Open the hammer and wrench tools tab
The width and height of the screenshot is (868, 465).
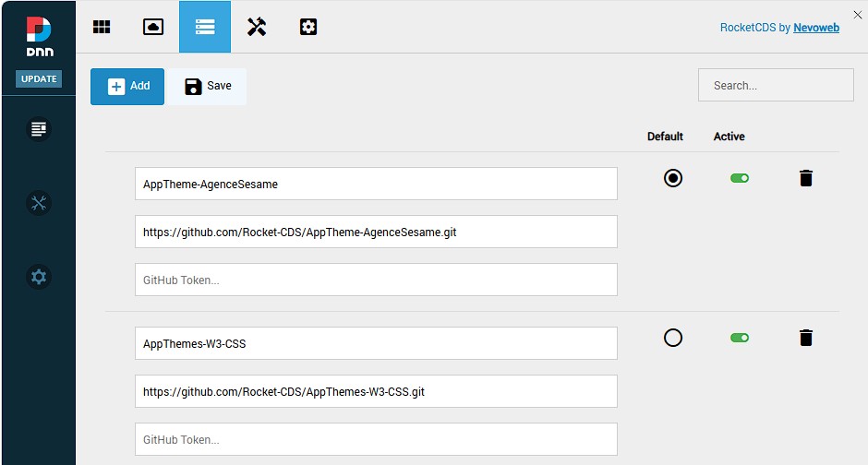tap(257, 27)
